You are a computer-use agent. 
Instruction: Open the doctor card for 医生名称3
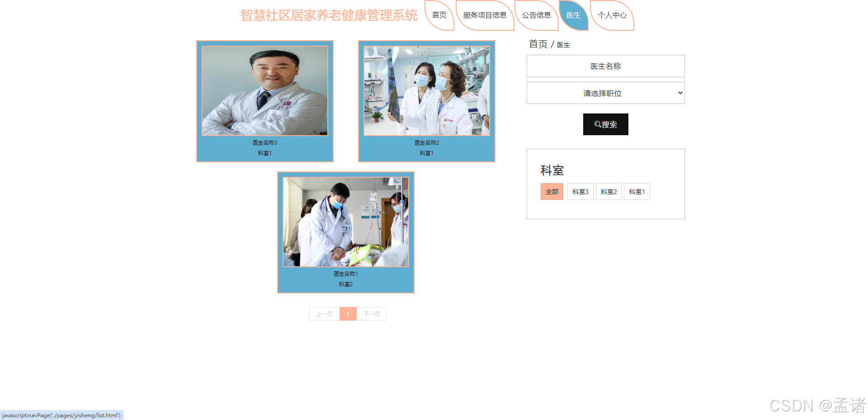(x=264, y=100)
